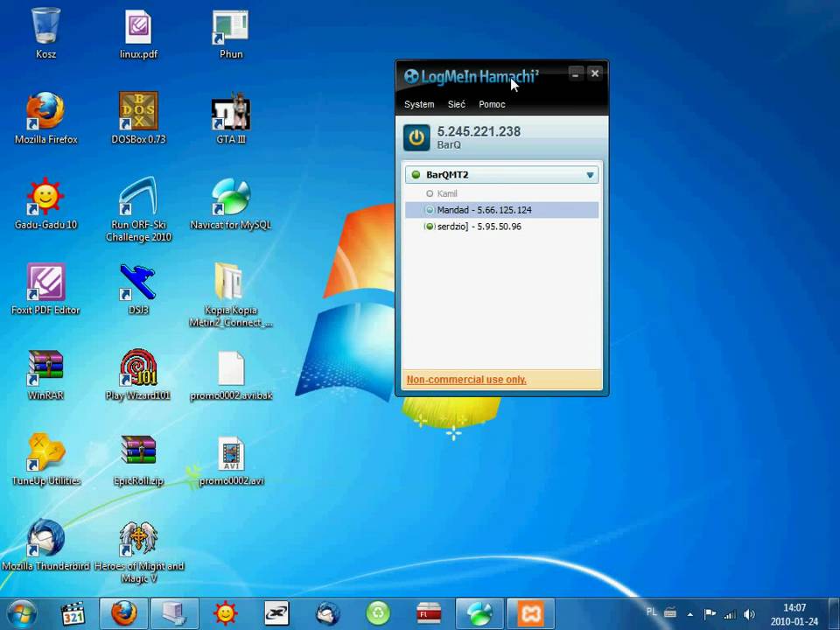Close the LogMeIn Hamachi window
Screen dimensions: 840x630
[x=595, y=73]
